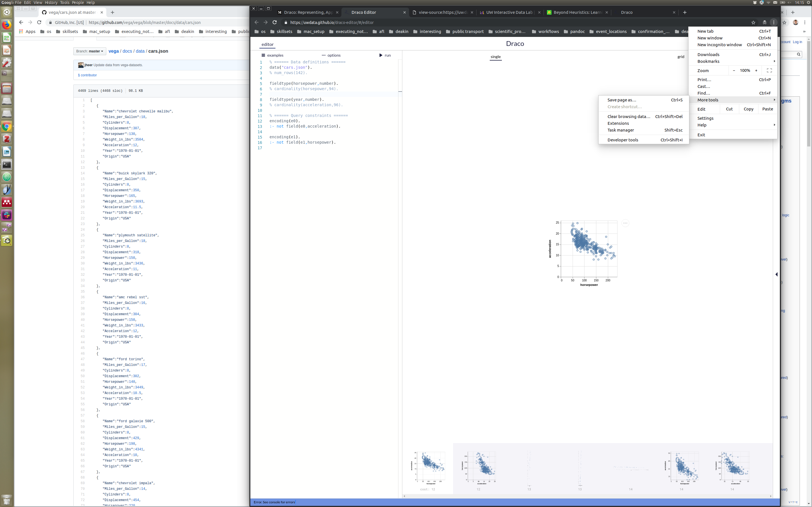The image size is (812, 507).
Task: Reload the Draco Editor page
Action: click(x=274, y=23)
